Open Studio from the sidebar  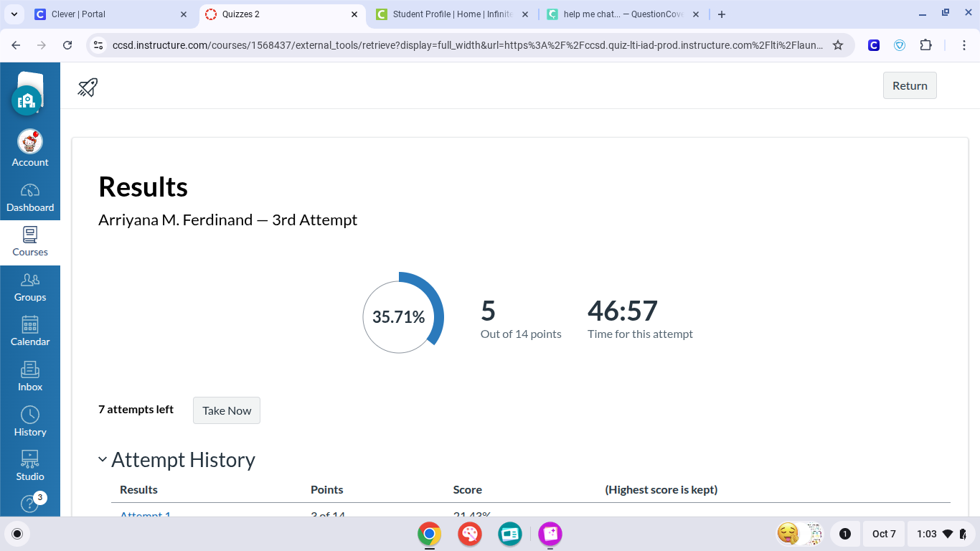[x=30, y=466]
